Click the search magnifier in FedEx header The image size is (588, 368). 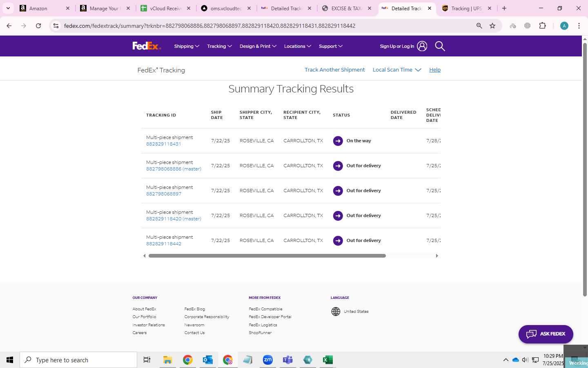[440, 46]
